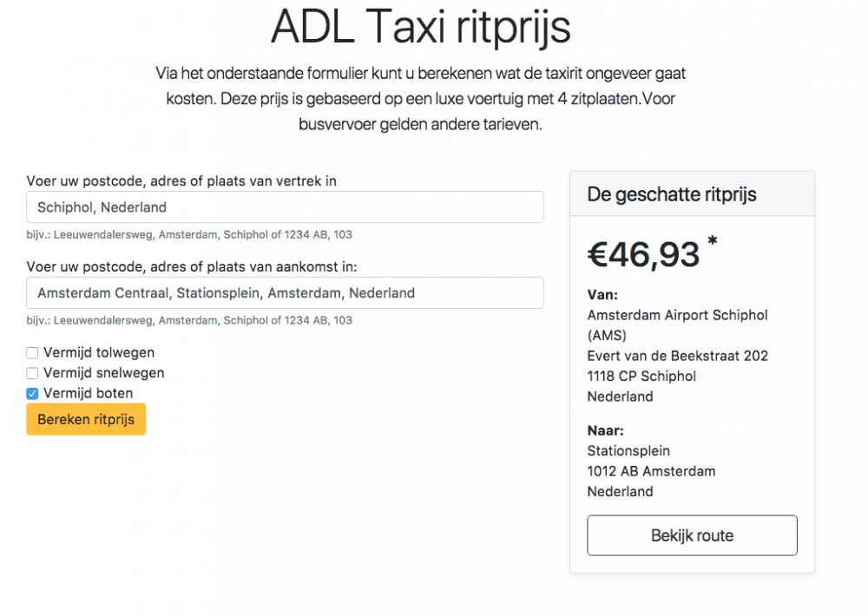Tick the "Vermijd snelwegen" checkbox
The height and width of the screenshot is (616, 868).
[32, 373]
